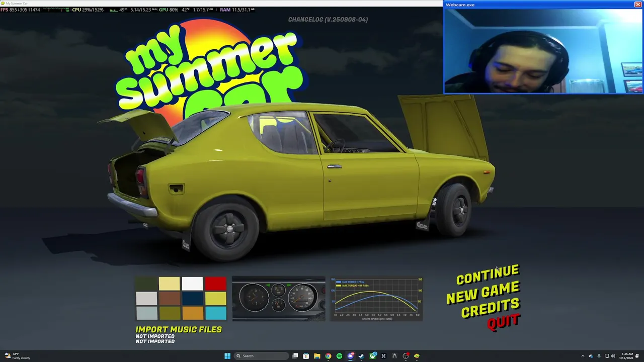Open the Windows Start menu
Image resolution: width=644 pixels, height=362 pixels.
[227, 356]
